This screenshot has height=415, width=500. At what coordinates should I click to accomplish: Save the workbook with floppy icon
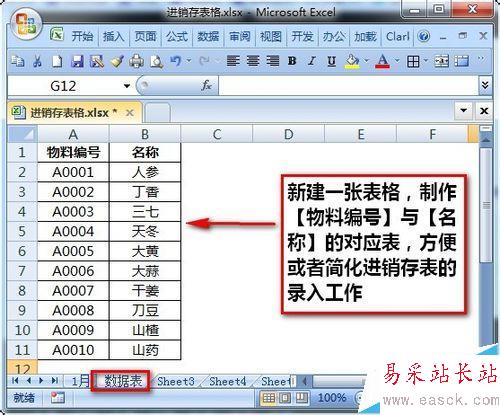77,61
